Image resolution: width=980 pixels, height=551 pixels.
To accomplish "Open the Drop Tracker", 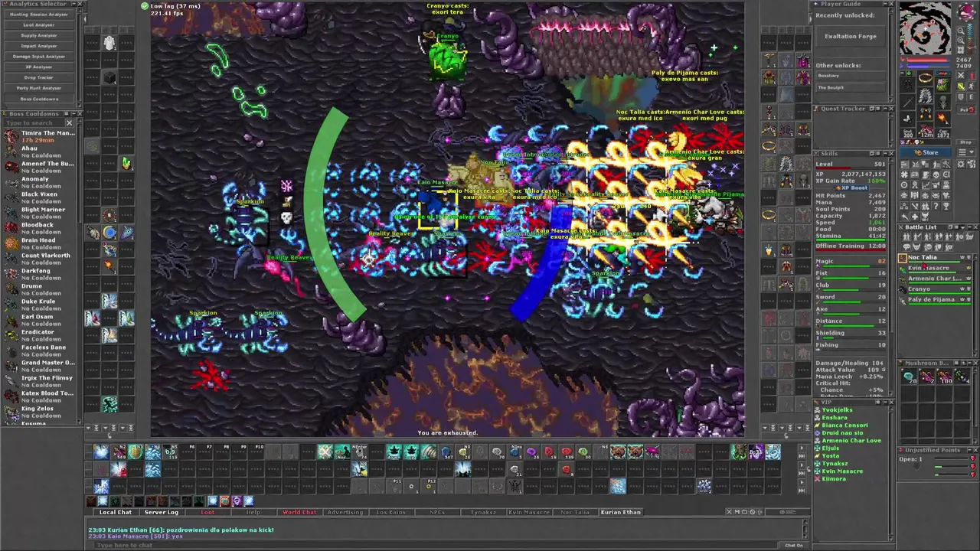I will pos(39,77).
